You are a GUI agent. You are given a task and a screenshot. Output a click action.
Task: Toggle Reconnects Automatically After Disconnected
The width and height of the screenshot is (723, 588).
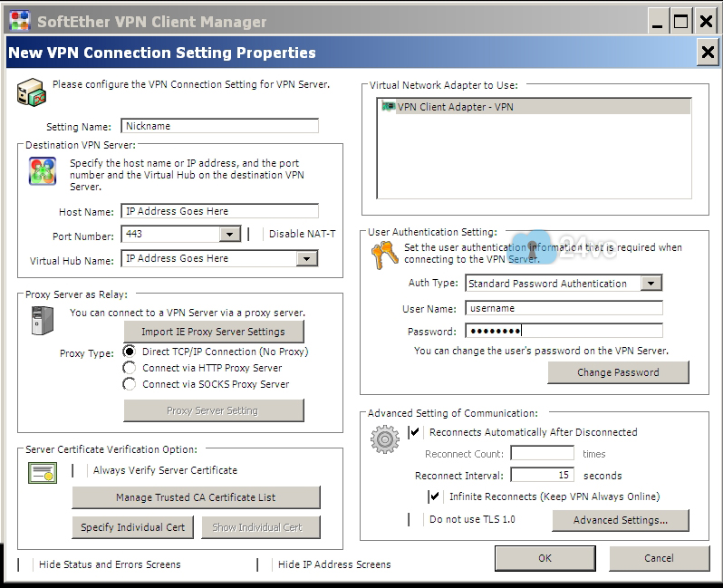(x=416, y=432)
